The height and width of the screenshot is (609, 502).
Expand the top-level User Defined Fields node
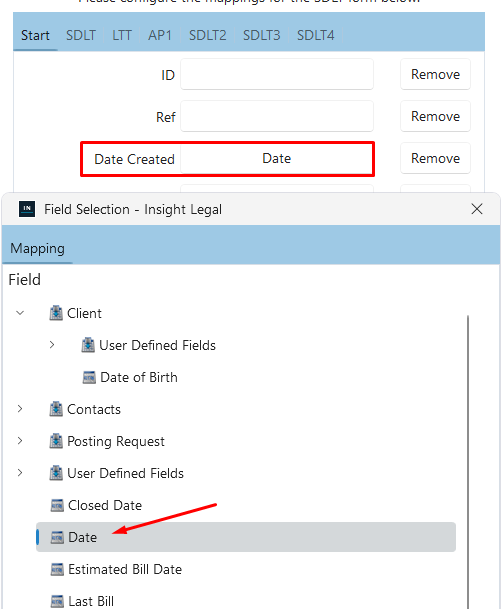coord(20,473)
